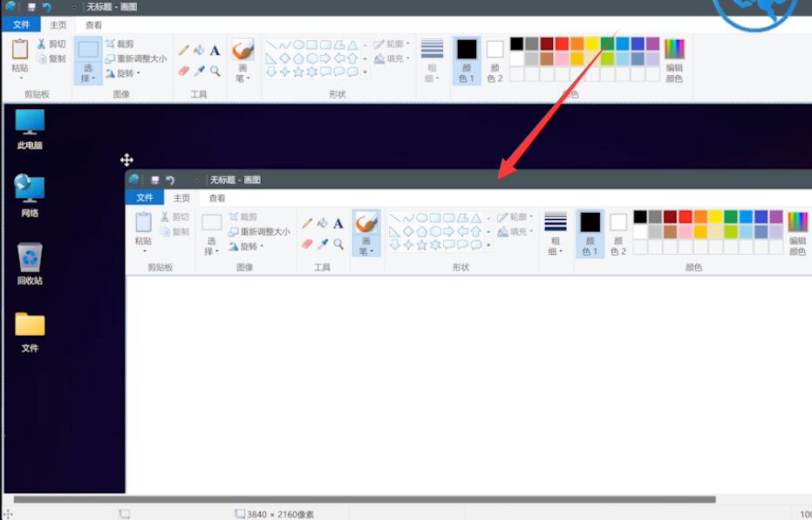The image size is (812, 520).
Task: Select the Oval shape in main shapes gallery
Action: click(x=298, y=45)
